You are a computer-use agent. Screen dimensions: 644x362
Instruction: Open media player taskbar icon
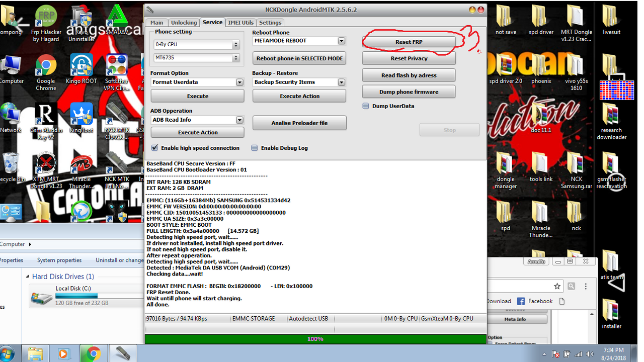pyautogui.click(x=64, y=353)
